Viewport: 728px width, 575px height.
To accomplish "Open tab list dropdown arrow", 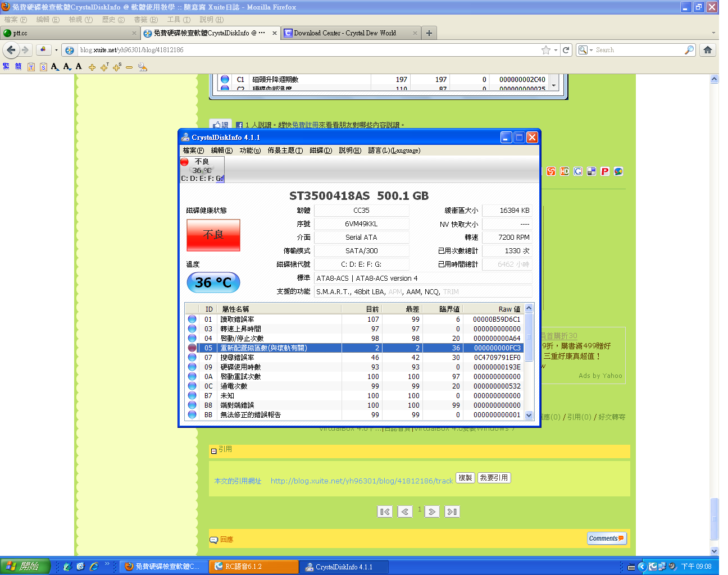I will tap(713, 33).
